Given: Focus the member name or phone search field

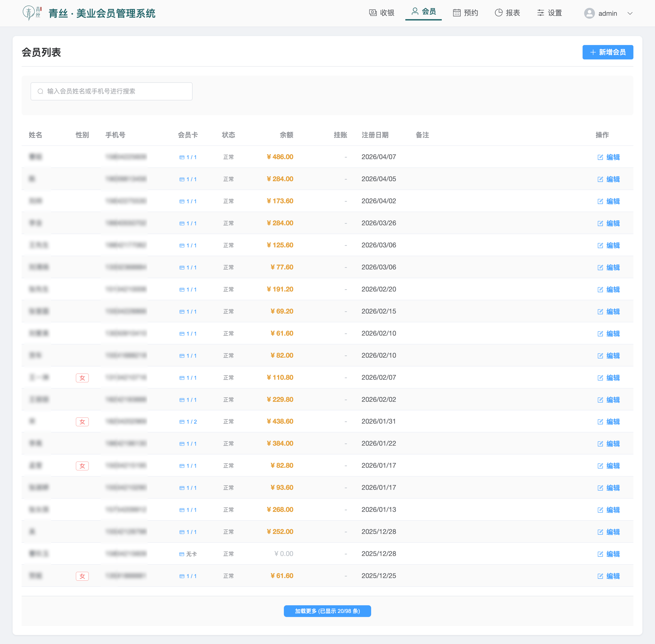Looking at the screenshot, I should [112, 91].
